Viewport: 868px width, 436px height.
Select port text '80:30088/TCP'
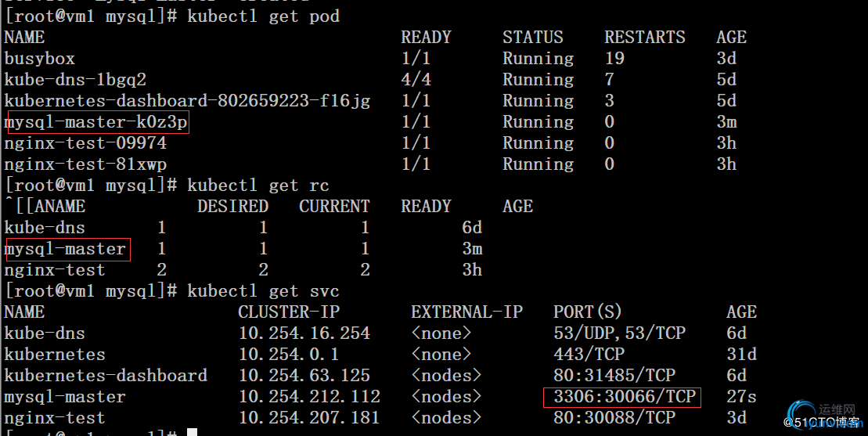pyautogui.click(x=614, y=418)
